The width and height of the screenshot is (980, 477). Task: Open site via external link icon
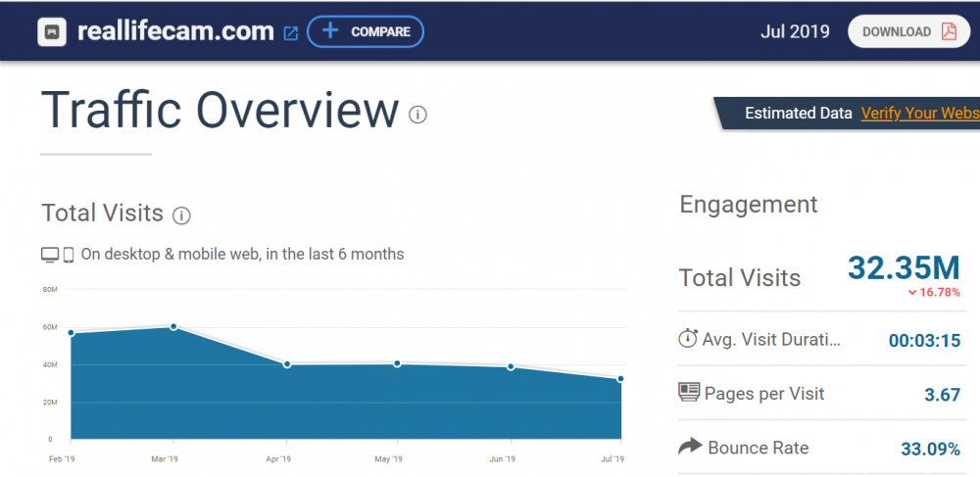coord(291,33)
